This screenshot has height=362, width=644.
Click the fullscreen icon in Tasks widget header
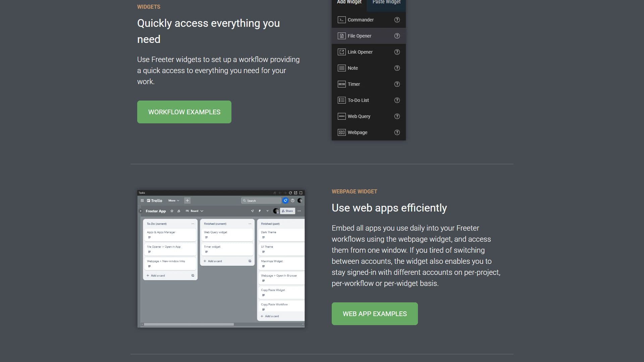point(301,193)
